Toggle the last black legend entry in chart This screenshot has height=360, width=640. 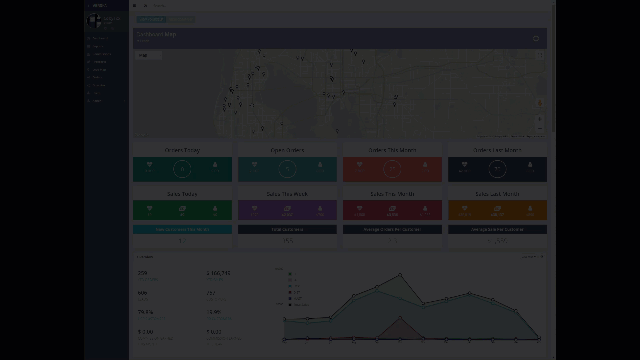(x=299, y=305)
